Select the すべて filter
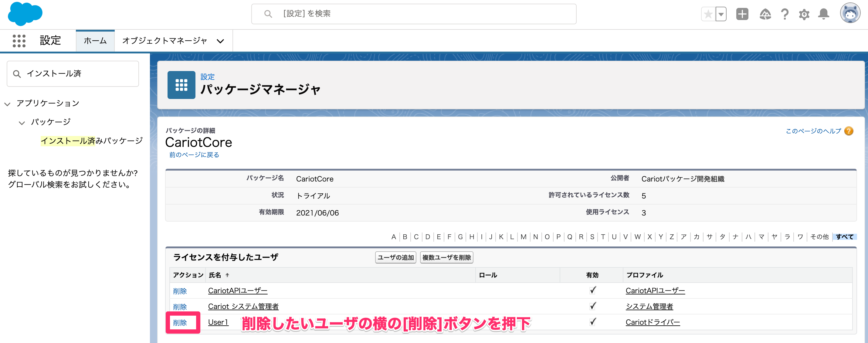This screenshot has height=343, width=868. click(x=844, y=237)
